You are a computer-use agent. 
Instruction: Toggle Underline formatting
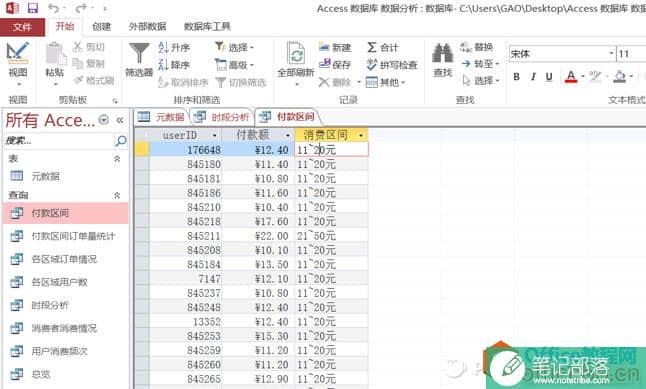click(549, 77)
